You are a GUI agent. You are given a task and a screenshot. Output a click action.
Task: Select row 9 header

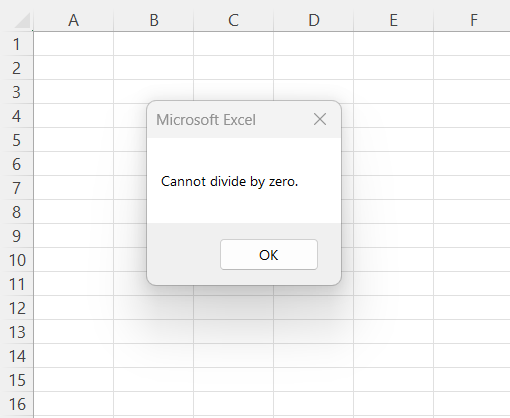pos(17,236)
